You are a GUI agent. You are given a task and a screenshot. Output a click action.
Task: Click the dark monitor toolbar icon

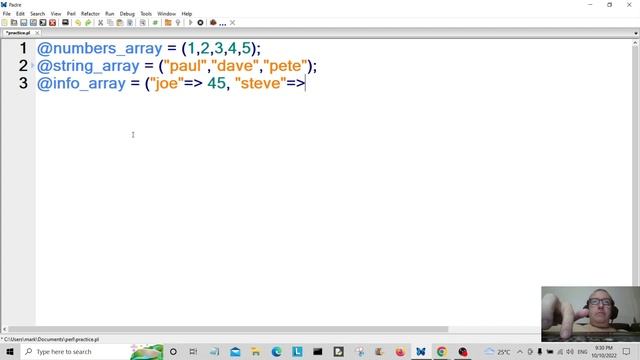65,23
